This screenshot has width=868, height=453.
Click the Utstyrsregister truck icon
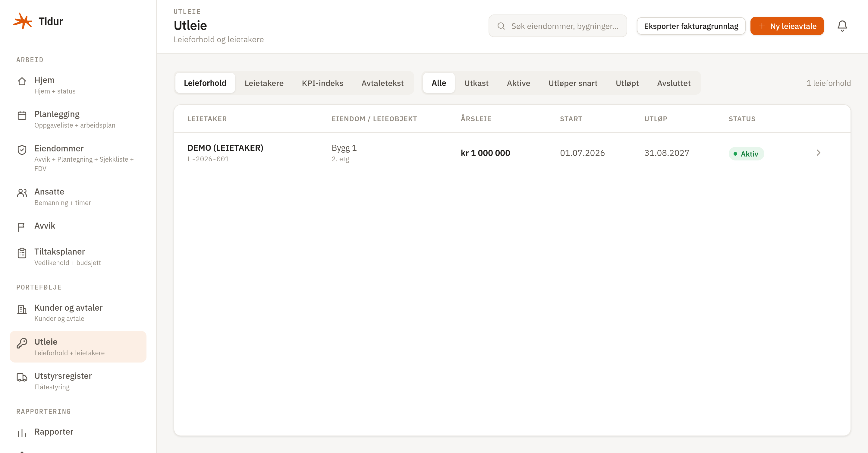[22, 377]
